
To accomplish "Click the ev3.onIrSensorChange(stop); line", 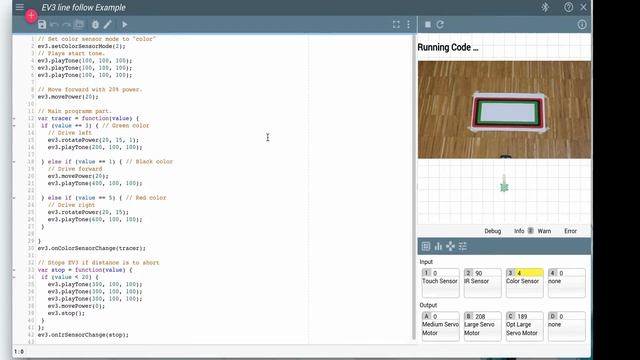I will tap(83, 335).
